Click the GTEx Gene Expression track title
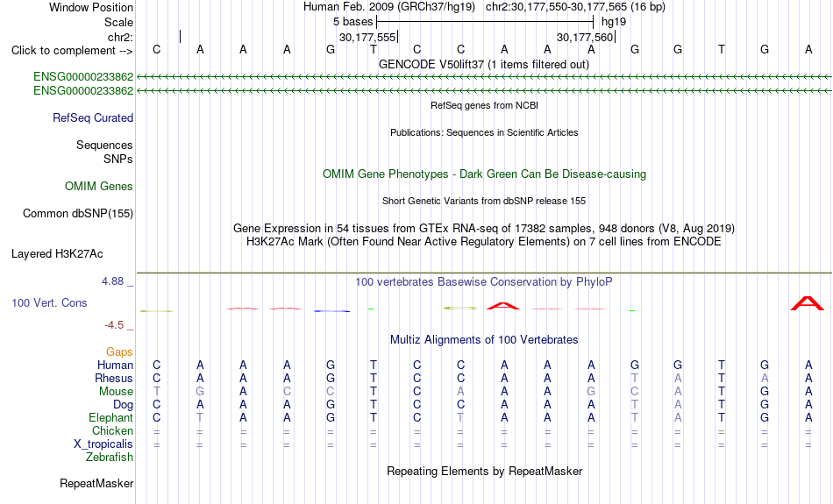 (484, 229)
